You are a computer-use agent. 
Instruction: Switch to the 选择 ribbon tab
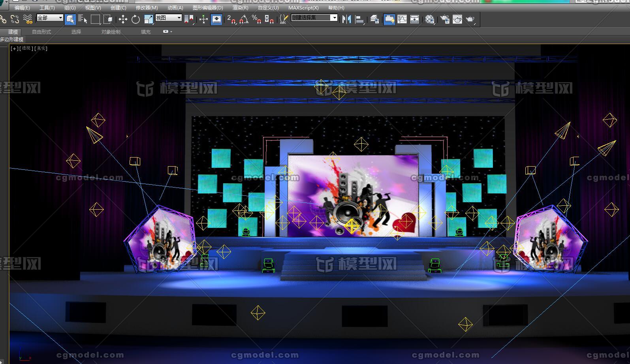click(76, 32)
